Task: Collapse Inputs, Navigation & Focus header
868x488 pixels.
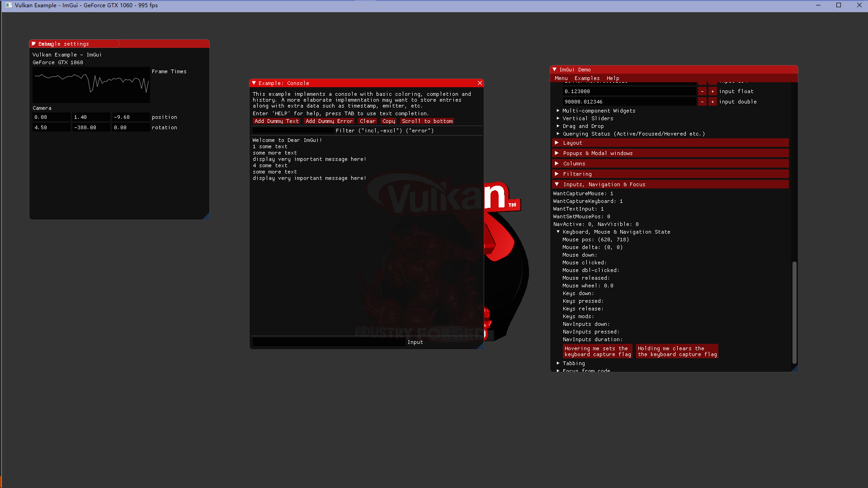Action: point(670,184)
